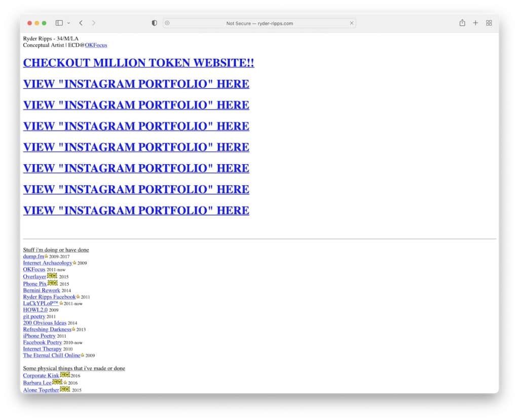Open the CHECKOUT MILLION TOKEN WEBSITE link
The image size is (519, 420).
[x=138, y=63]
